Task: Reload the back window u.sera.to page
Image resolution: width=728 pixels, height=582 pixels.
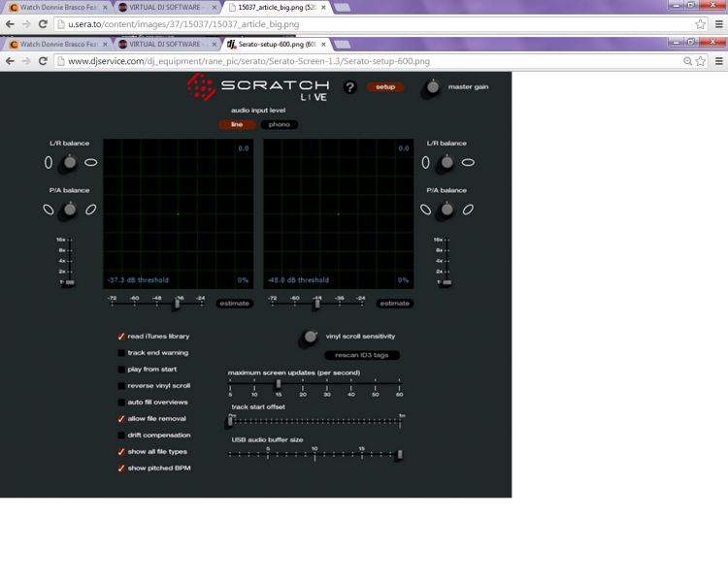Action: (x=43, y=24)
